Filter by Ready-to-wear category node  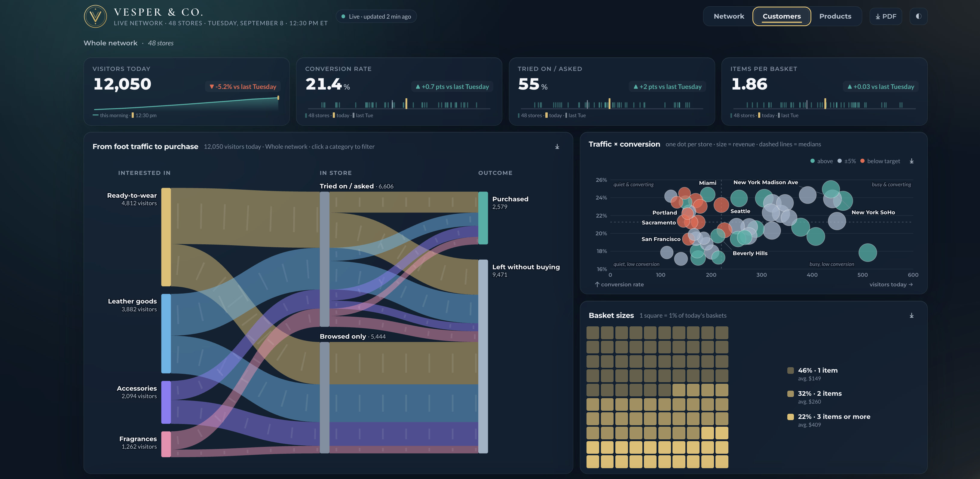point(166,237)
